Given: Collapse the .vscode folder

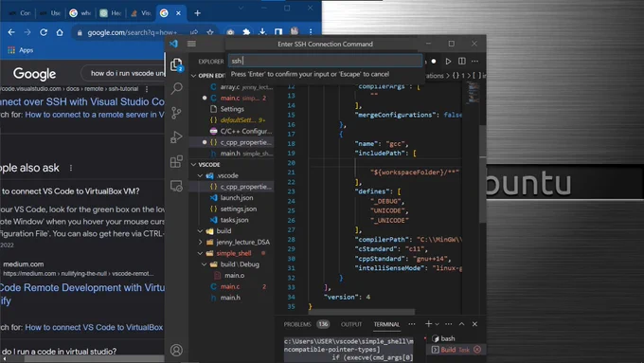Looking at the screenshot, I should coord(200,175).
